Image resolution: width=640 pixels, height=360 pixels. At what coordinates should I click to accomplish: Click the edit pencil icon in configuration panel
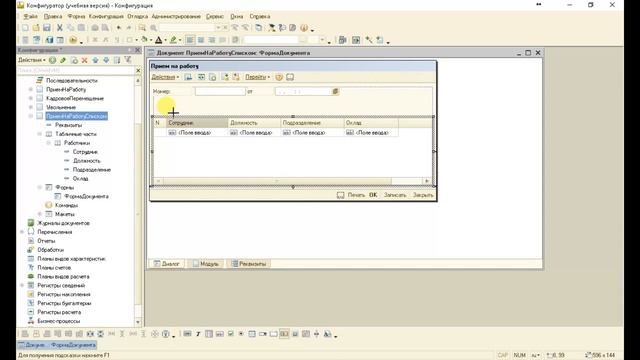[x=63, y=60]
